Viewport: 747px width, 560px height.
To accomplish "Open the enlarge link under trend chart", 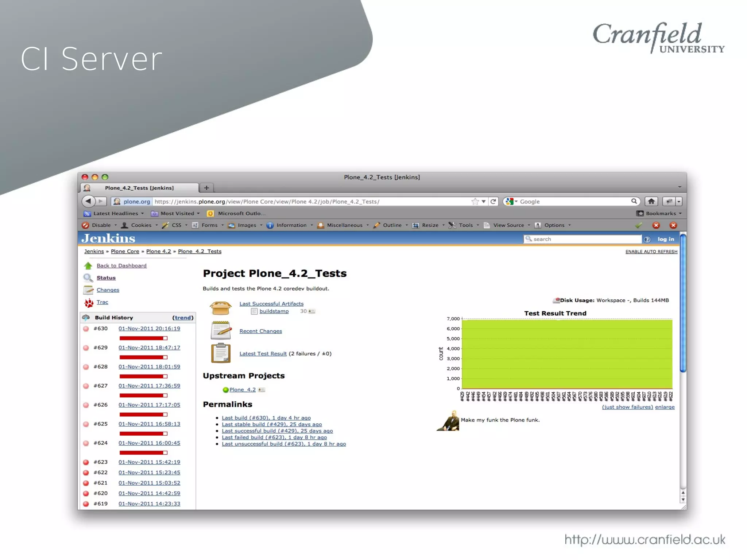I will coord(665,407).
